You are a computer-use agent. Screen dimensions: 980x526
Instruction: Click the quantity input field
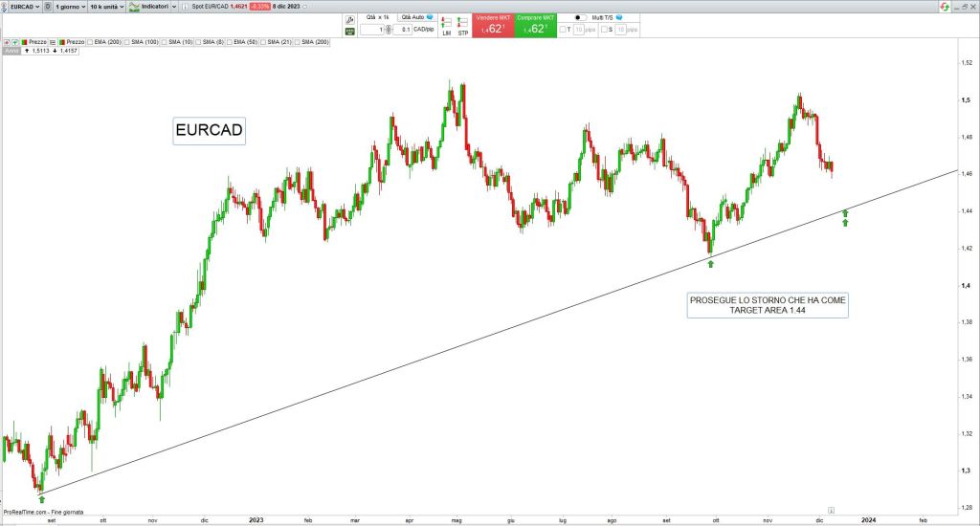pos(371,31)
